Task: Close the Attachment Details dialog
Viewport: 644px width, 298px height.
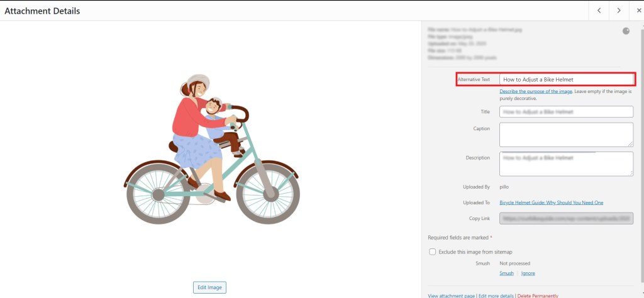Action: pos(638,11)
